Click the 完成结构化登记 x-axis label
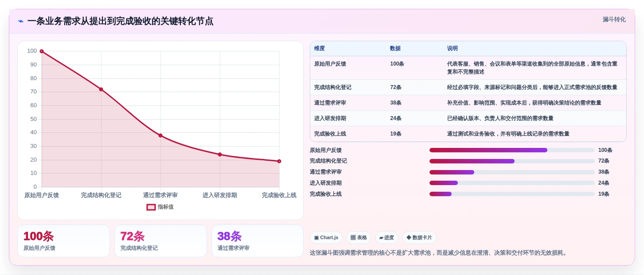Image resolution: width=644 pixels, height=275 pixels. (x=101, y=195)
